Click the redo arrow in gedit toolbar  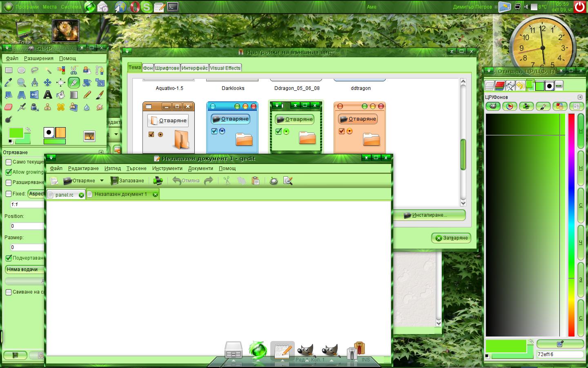tap(209, 180)
